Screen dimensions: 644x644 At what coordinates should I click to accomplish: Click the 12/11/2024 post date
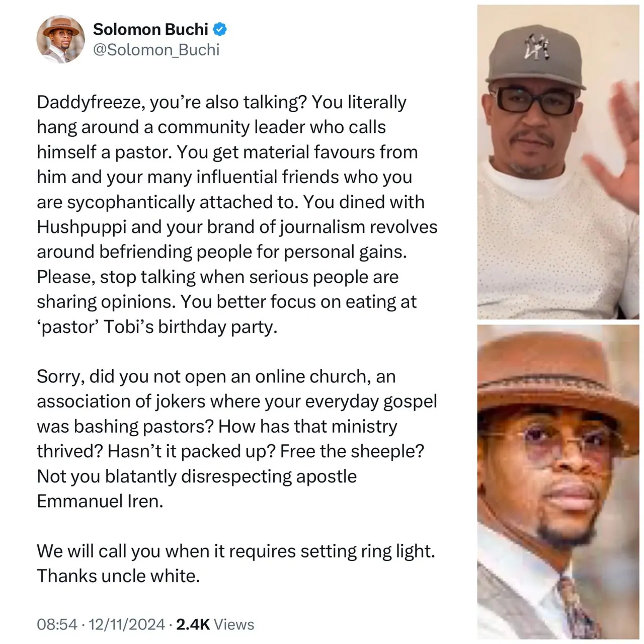click(127, 624)
